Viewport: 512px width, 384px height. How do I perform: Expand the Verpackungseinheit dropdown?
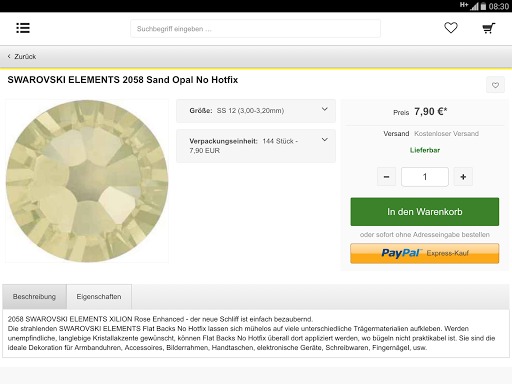point(256,146)
